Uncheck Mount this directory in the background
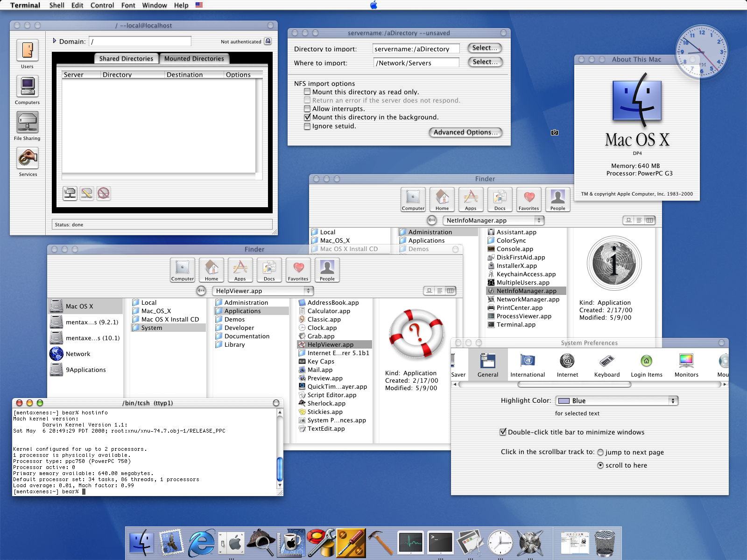 pos(307,117)
